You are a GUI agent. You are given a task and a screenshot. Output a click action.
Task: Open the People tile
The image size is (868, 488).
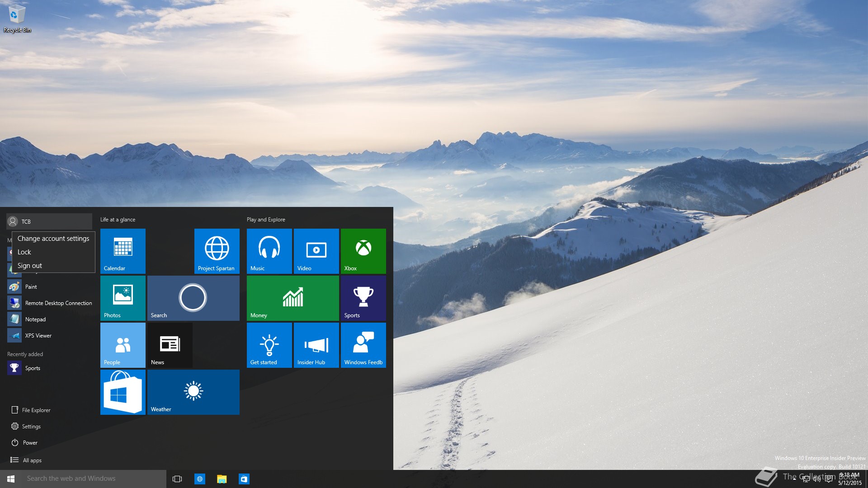click(123, 345)
